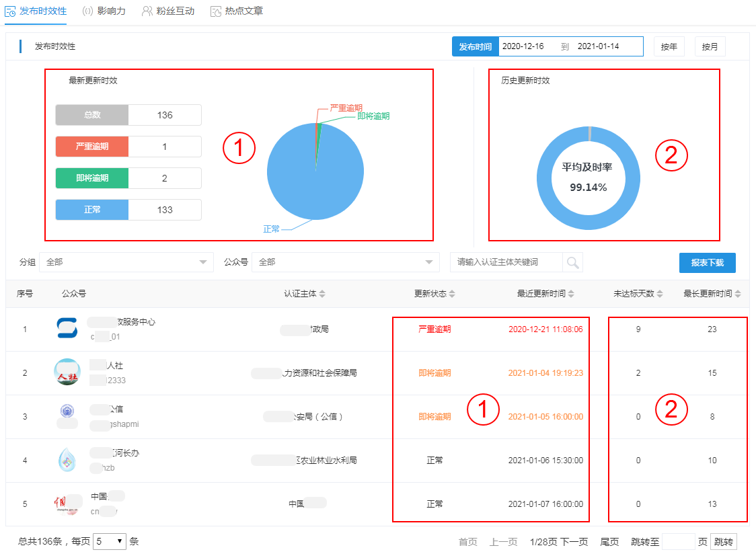The width and height of the screenshot is (756, 554).
Task: Switch to the 粉丝互动 tab
Action: pyautogui.click(x=169, y=11)
